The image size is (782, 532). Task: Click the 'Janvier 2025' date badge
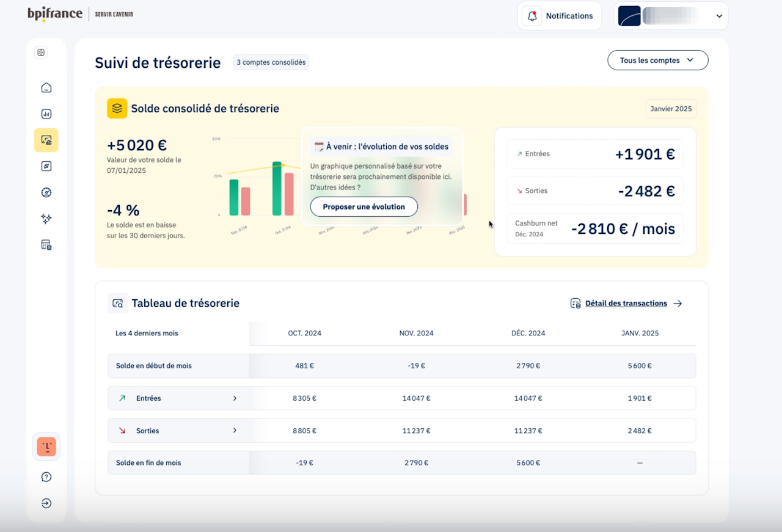(671, 109)
